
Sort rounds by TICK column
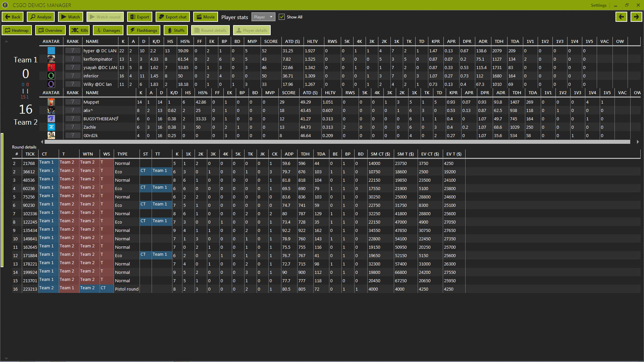(x=30, y=154)
